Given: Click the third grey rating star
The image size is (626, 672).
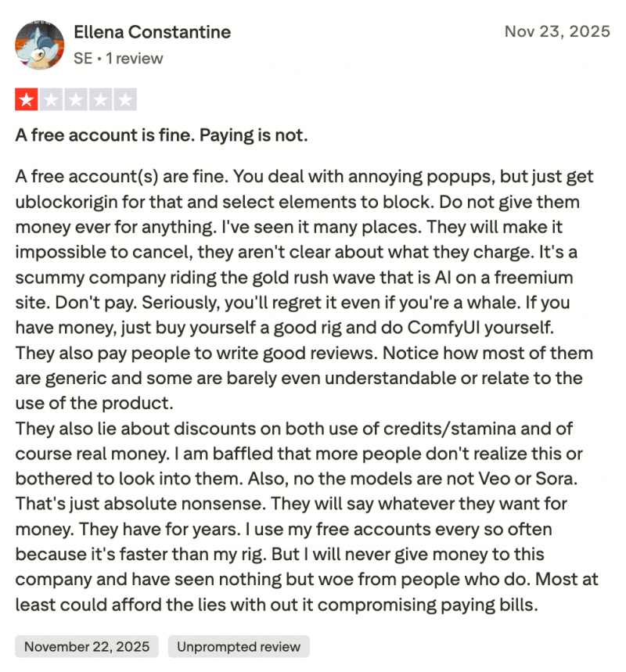Looking at the screenshot, I should tap(76, 99).
